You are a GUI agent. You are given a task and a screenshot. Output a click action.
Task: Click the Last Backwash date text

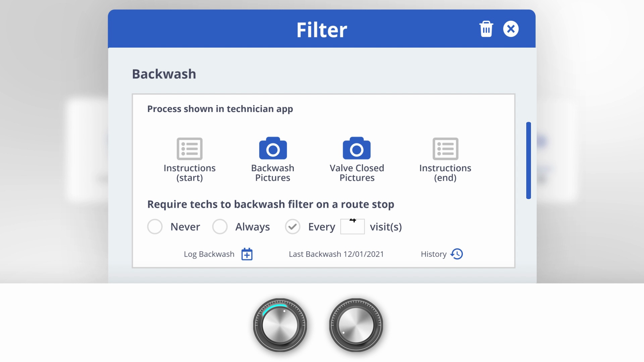tap(336, 254)
